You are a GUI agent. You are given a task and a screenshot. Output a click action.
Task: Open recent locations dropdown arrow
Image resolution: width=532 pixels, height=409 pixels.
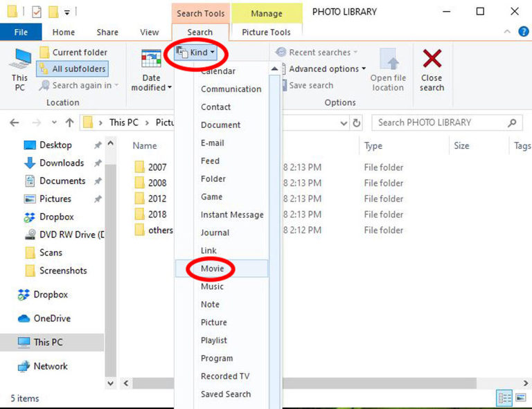(x=54, y=122)
